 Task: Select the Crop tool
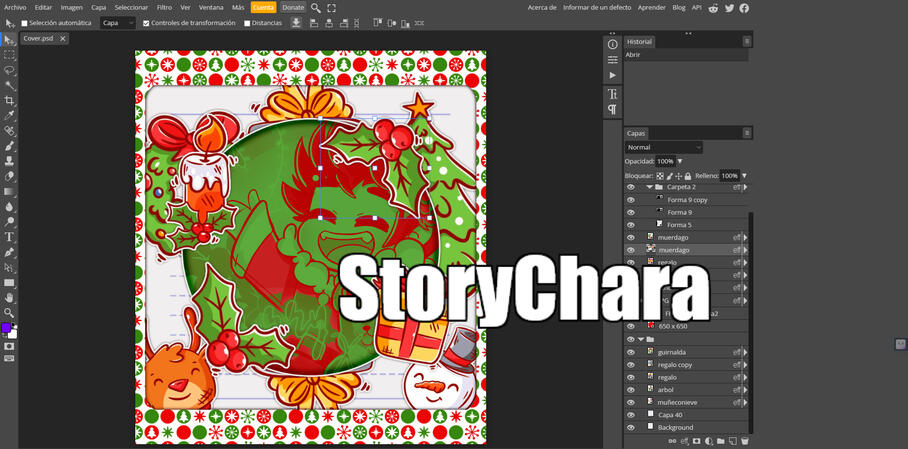click(9, 100)
